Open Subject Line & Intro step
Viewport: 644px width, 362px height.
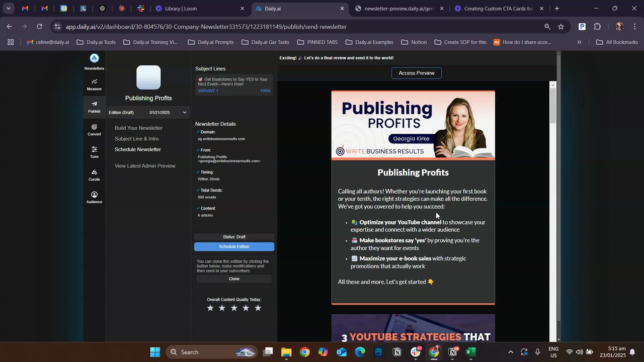pyautogui.click(x=137, y=139)
